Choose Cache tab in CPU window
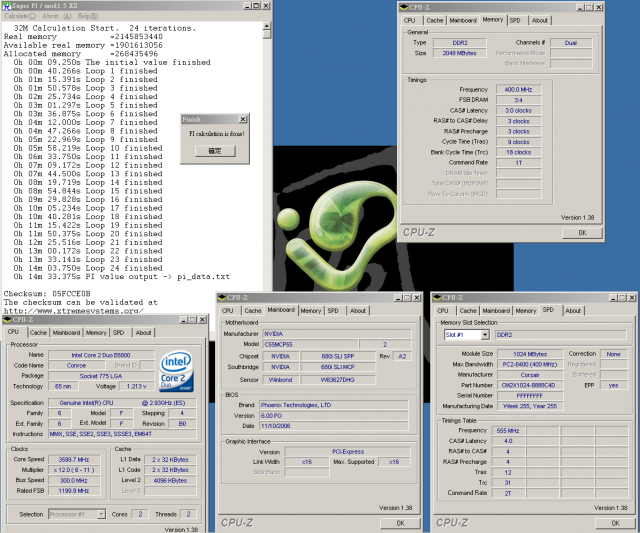The width and height of the screenshot is (640, 533). 38,333
